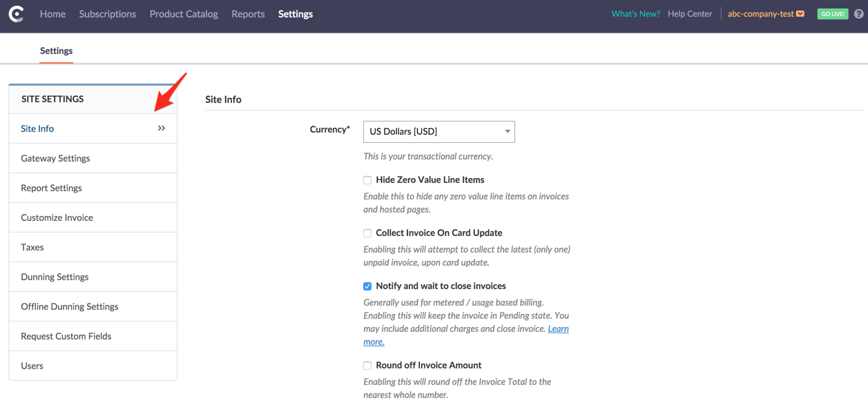Open Request Custom Fields in sidebar
The width and height of the screenshot is (868, 403).
(93, 336)
